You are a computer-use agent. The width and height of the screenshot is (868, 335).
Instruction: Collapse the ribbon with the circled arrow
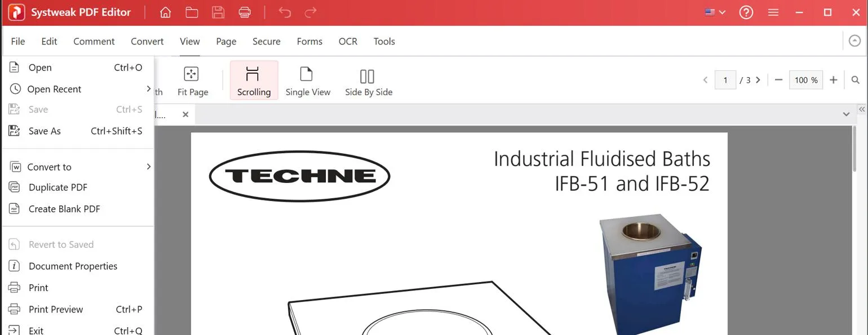click(x=855, y=41)
